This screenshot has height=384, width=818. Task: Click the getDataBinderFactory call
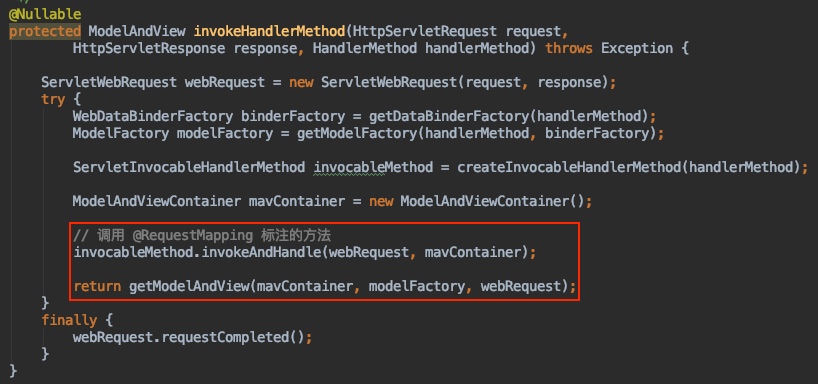449,115
